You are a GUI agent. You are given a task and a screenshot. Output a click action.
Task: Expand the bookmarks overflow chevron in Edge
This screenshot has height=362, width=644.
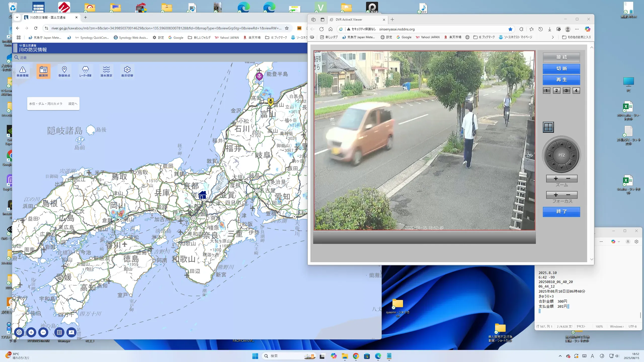point(553,37)
